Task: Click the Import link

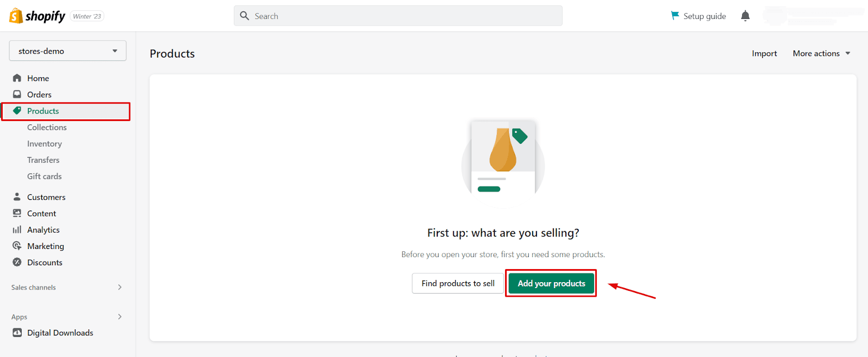Action: tap(764, 53)
